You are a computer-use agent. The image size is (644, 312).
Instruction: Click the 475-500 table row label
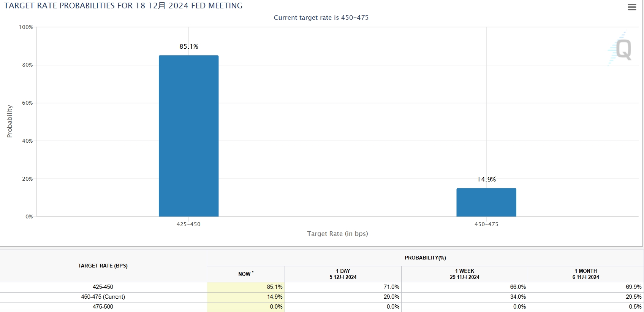103,307
